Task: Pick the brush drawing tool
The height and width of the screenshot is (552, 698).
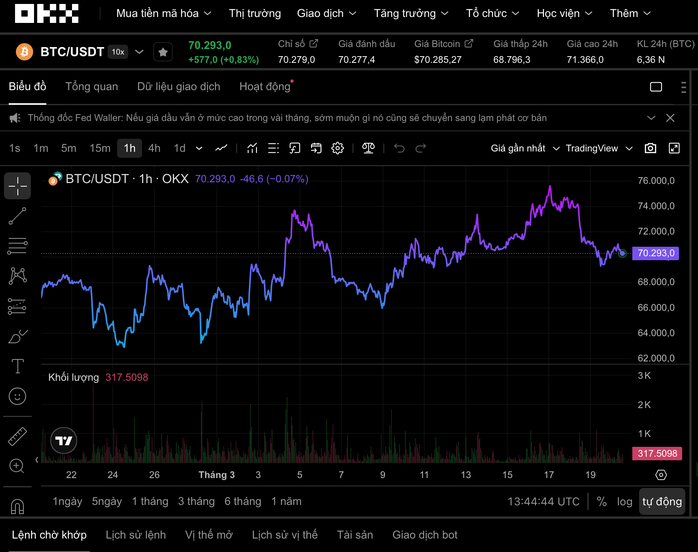Action: pos(17,336)
